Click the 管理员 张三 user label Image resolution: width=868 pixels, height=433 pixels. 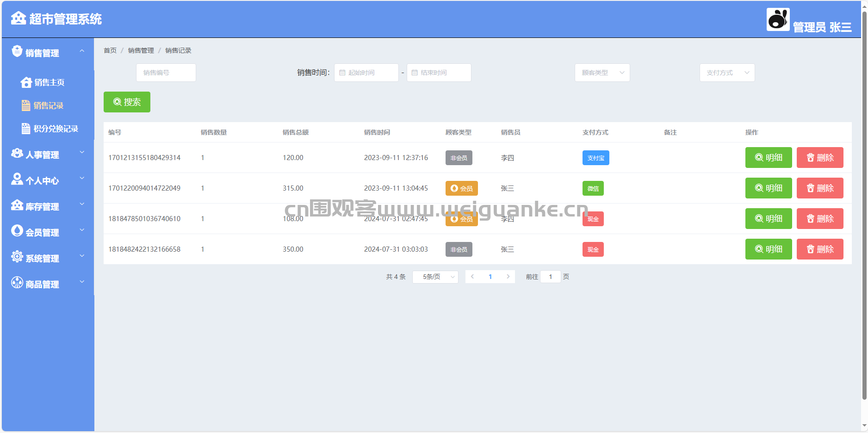[822, 27]
